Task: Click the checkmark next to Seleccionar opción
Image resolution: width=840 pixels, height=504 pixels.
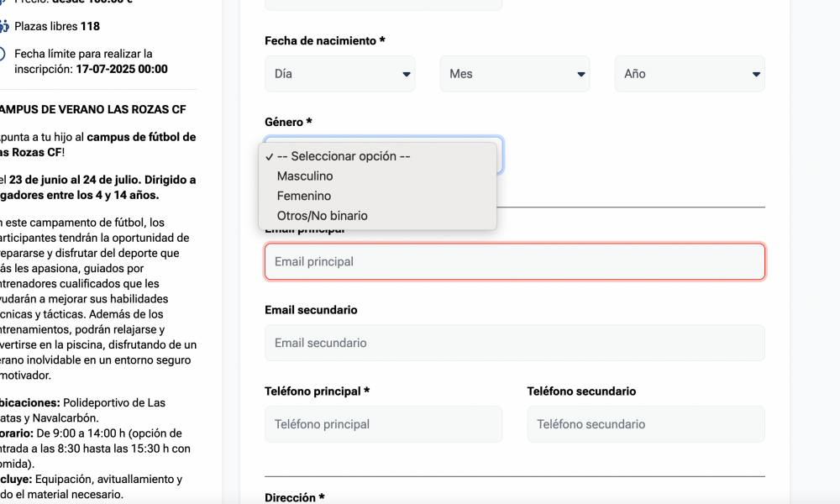Action: tap(269, 156)
